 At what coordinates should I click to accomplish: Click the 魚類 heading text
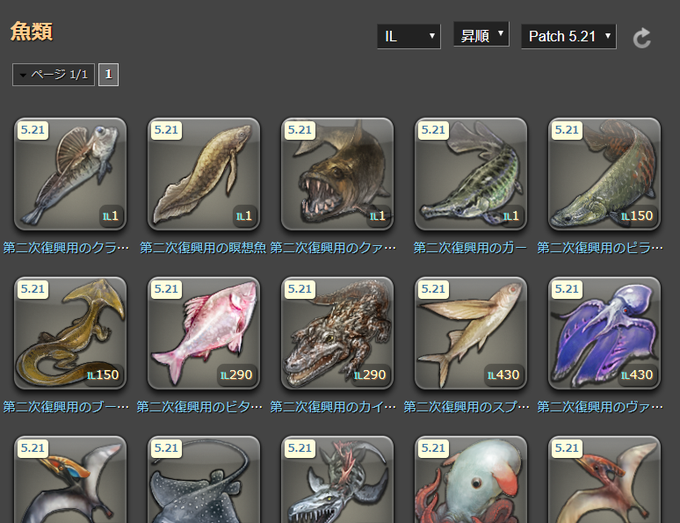(x=31, y=32)
